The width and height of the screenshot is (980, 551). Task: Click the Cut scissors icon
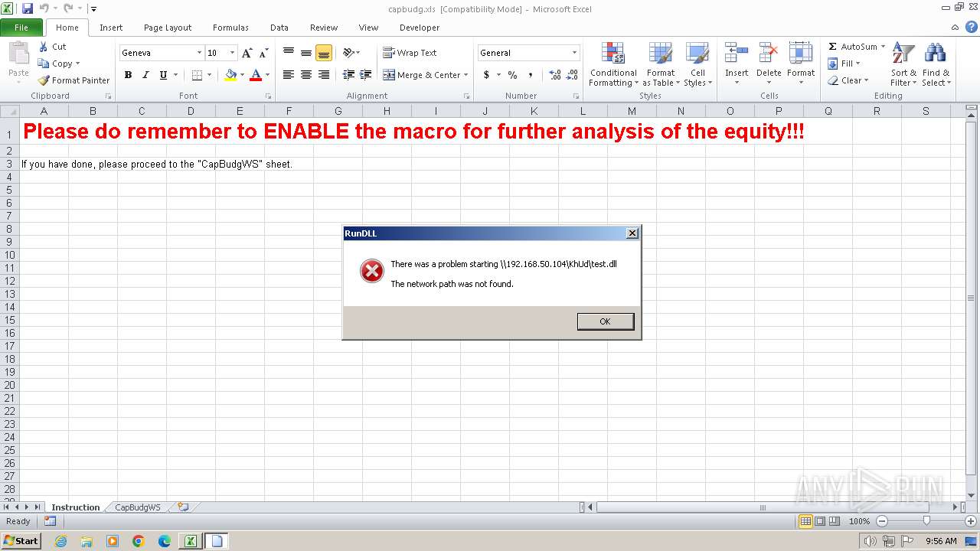(x=43, y=47)
